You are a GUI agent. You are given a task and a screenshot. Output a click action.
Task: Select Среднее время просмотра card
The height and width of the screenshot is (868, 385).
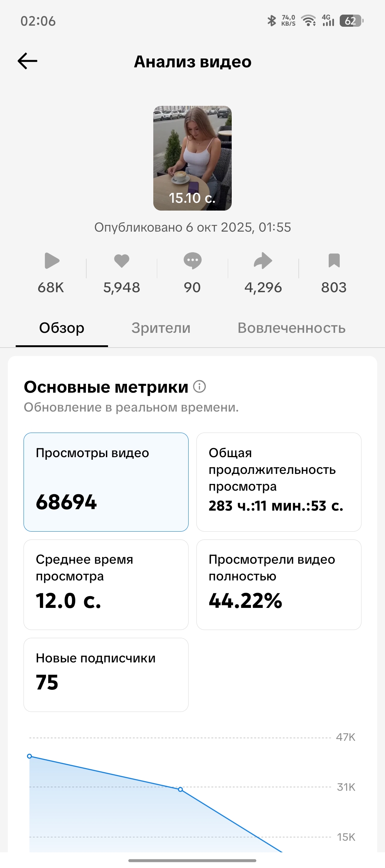pos(106,584)
